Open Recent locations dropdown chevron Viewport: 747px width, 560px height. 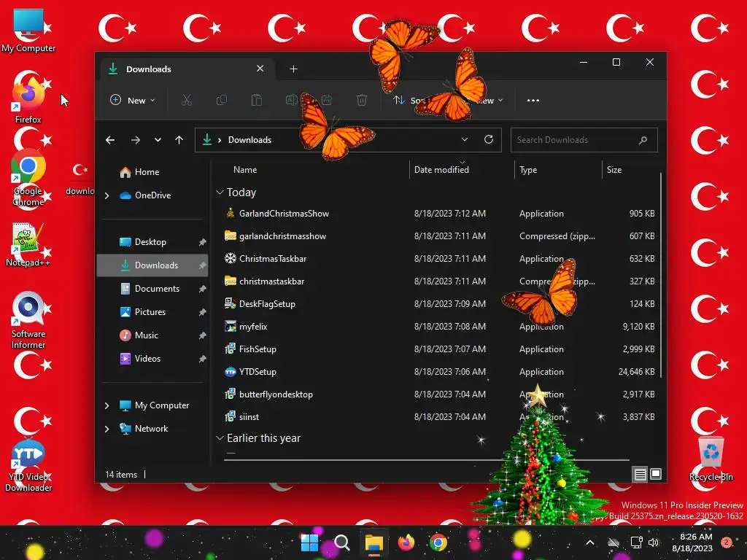coord(158,140)
